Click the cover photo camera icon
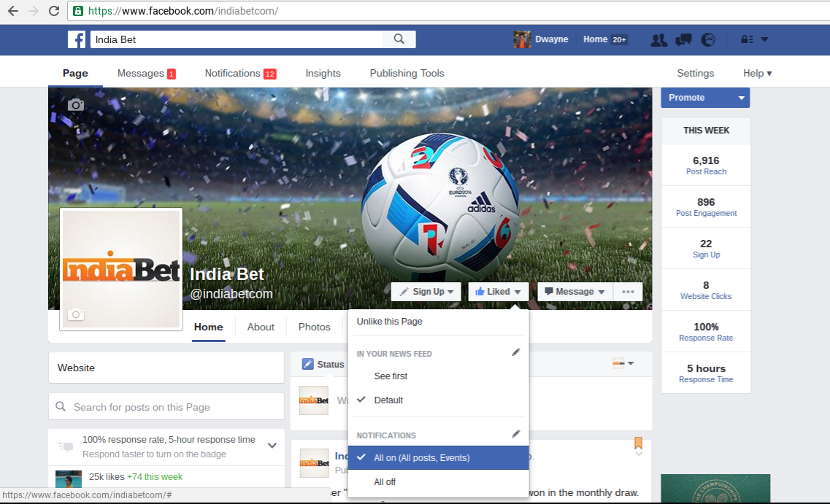 coord(76,105)
